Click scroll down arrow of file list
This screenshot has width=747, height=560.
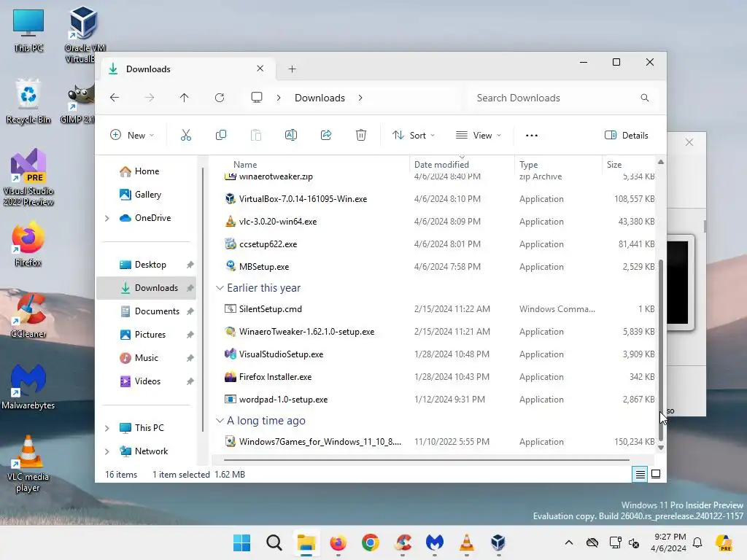661,448
